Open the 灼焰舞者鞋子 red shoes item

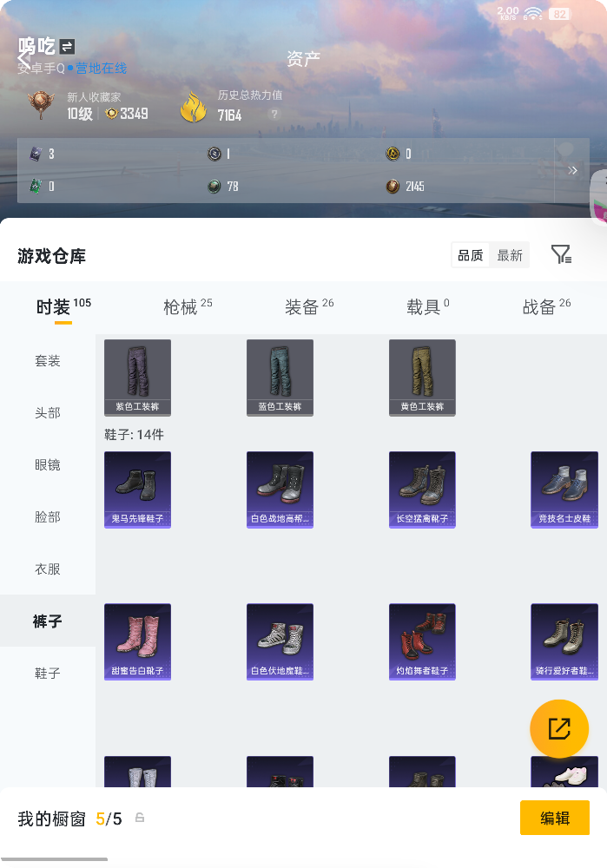422,641
